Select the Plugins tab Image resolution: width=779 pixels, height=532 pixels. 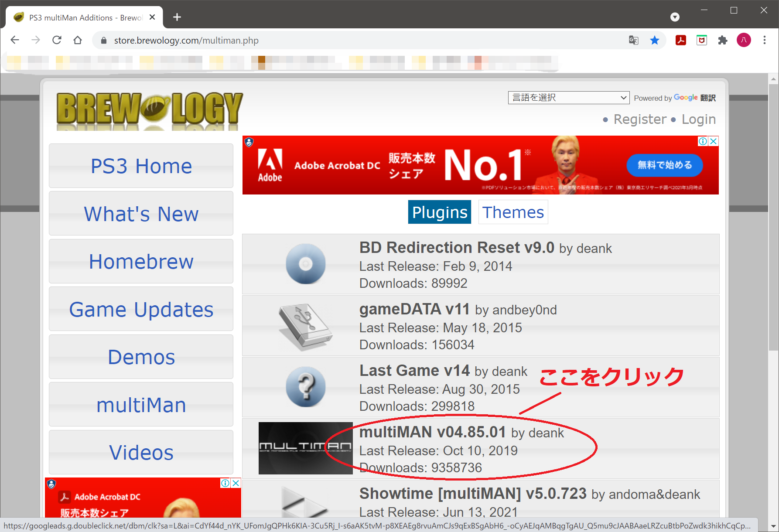440,212
